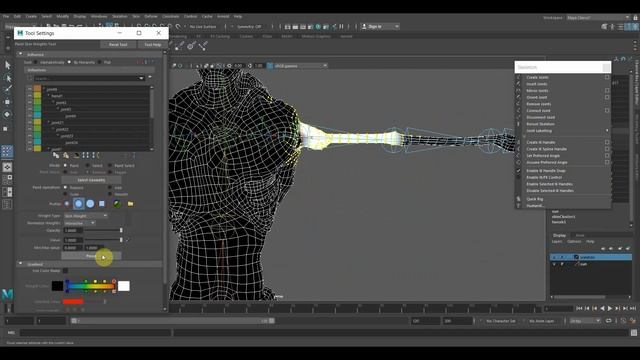Choose Create Joints from Skeleton menu
Image resolution: width=640 pixels, height=360 pixels.
point(537,77)
